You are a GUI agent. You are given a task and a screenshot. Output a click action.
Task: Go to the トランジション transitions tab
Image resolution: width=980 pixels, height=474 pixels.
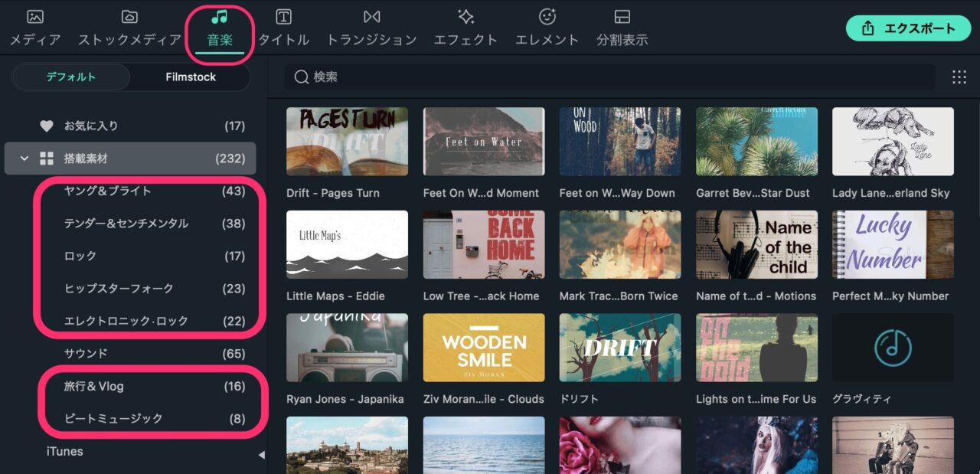371,28
